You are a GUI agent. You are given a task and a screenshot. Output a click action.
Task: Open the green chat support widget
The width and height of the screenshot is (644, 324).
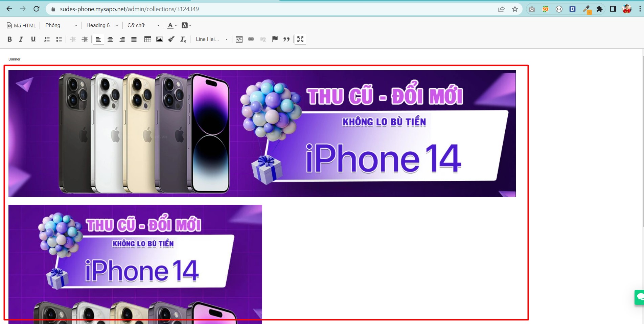639,297
